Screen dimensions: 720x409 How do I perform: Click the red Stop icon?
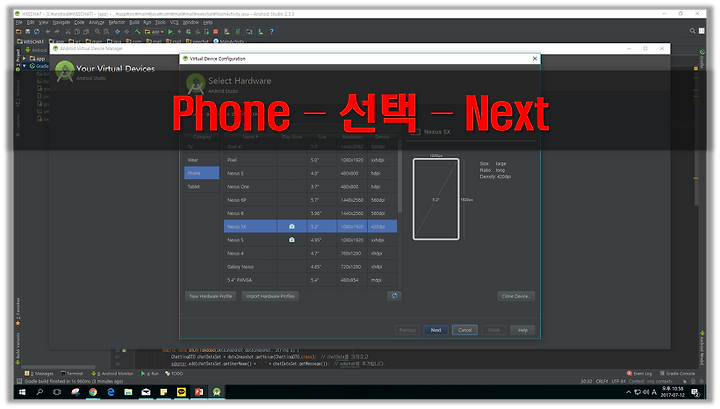[x=215, y=32]
